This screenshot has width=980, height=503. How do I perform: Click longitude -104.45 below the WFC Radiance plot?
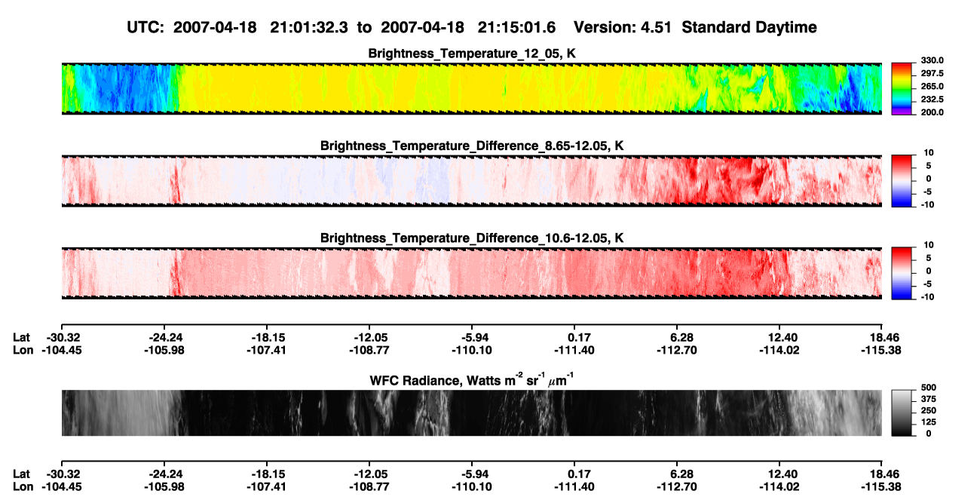tap(61, 488)
